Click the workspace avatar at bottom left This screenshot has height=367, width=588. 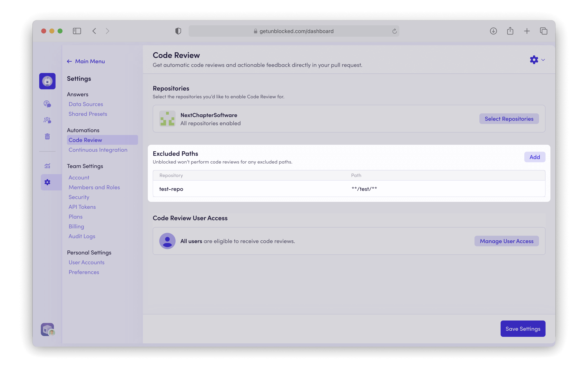click(47, 329)
